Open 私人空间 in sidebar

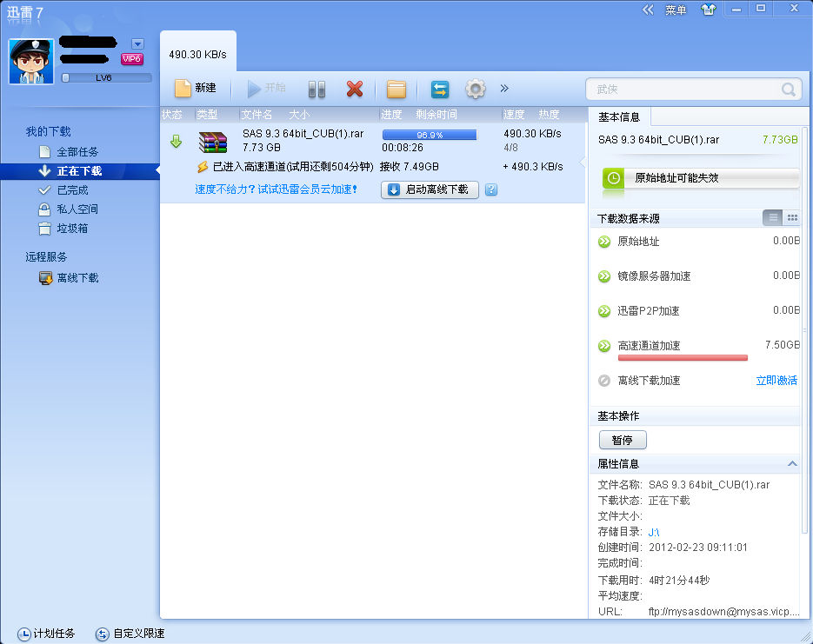[x=77, y=209]
